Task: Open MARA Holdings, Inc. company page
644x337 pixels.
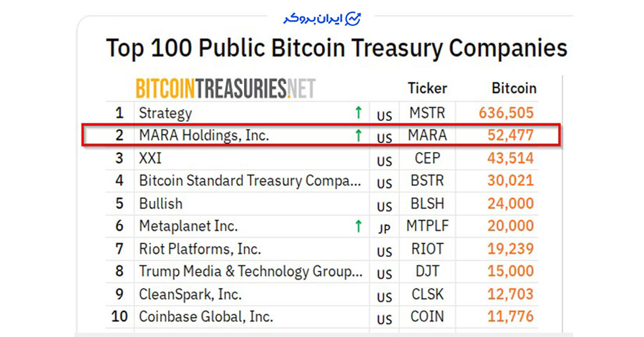Action: click(204, 135)
